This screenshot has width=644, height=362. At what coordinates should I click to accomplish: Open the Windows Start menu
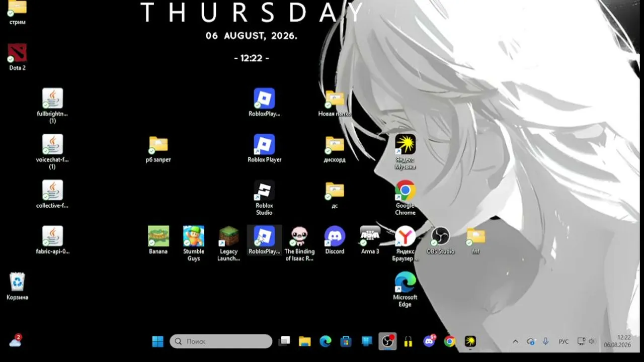point(157,341)
